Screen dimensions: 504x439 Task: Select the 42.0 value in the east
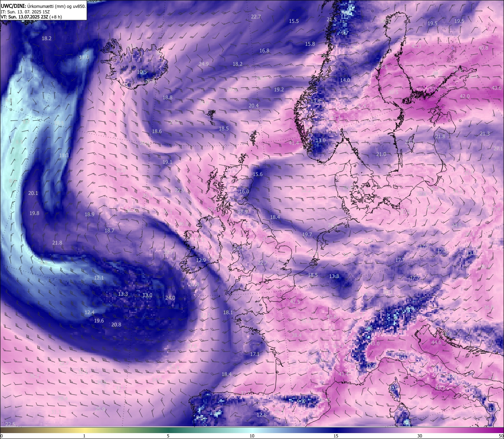465,96
